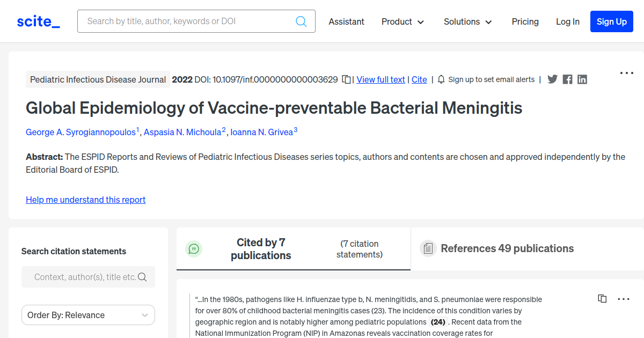Click the email alerts bell icon
The image size is (644, 338).
(441, 79)
